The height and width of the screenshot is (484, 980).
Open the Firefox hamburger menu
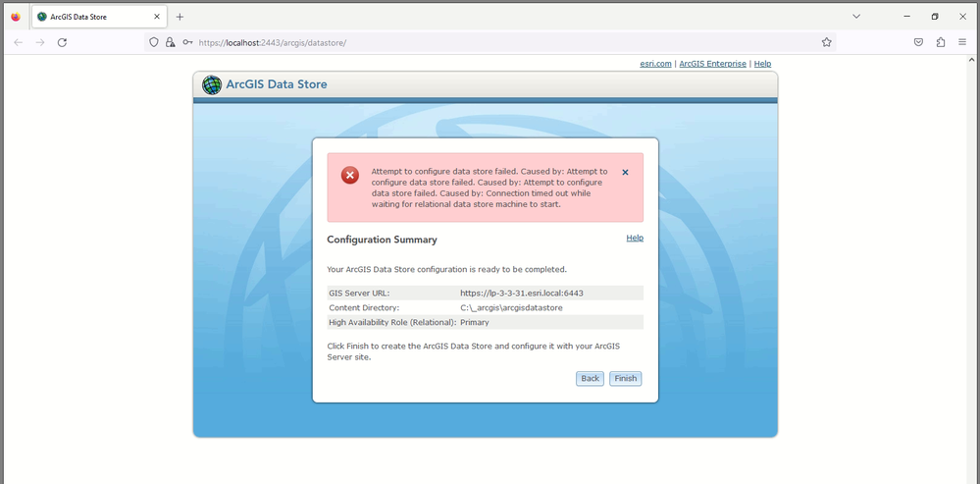pyautogui.click(x=962, y=42)
